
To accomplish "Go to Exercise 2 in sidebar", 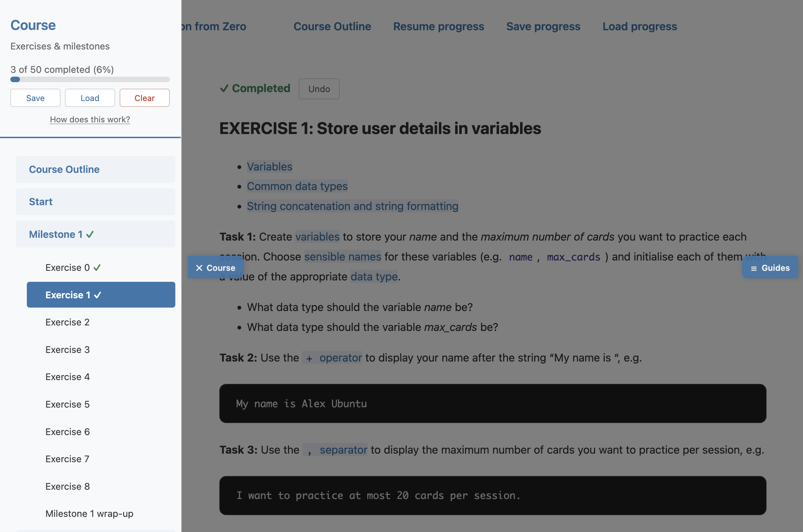I will click(x=101, y=322).
